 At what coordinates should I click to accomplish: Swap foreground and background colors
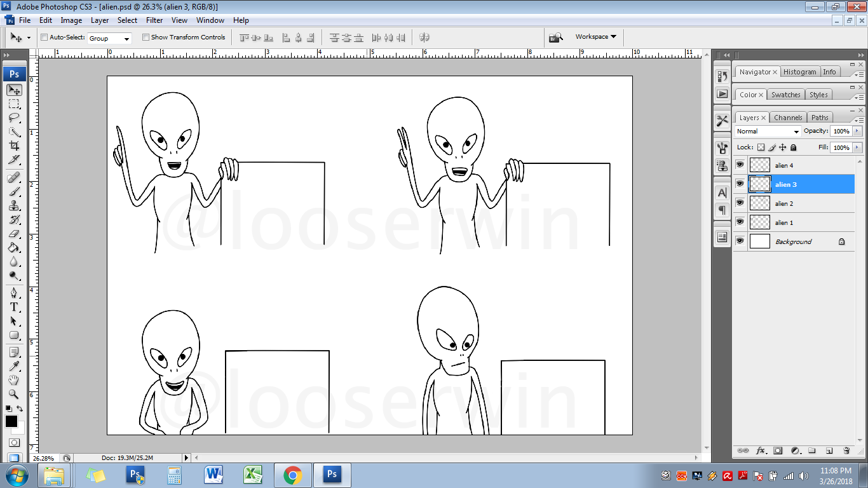pyautogui.click(x=20, y=409)
